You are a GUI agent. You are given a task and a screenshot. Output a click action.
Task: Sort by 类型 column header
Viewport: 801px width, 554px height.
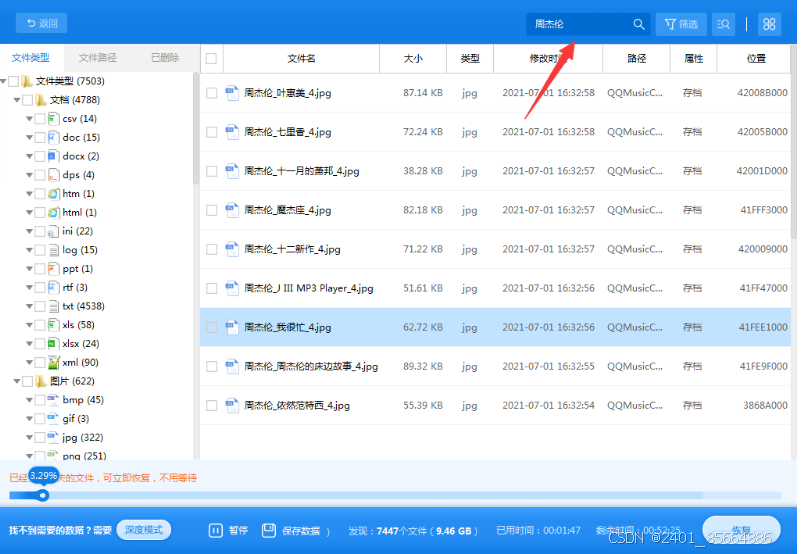coord(470,59)
